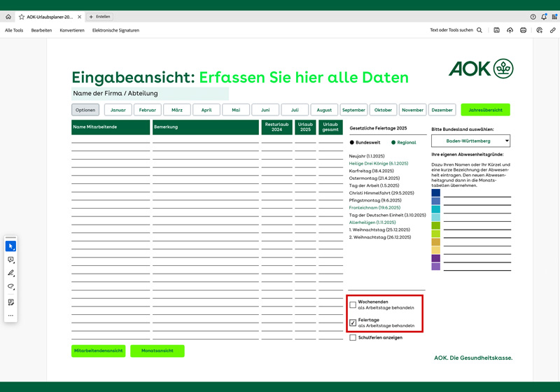Select the arrow selection tool
This screenshot has height=392, width=560.
pyautogui.click(x=10, y=246)
